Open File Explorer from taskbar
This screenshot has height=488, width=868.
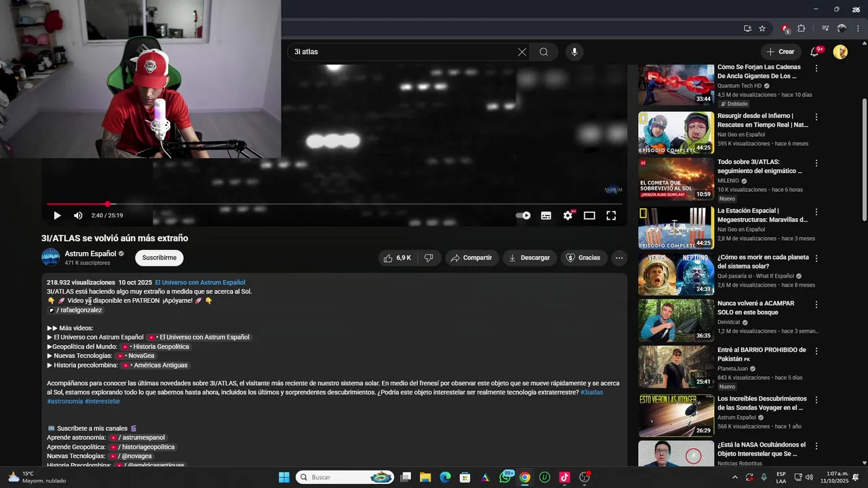pos(425,477)
